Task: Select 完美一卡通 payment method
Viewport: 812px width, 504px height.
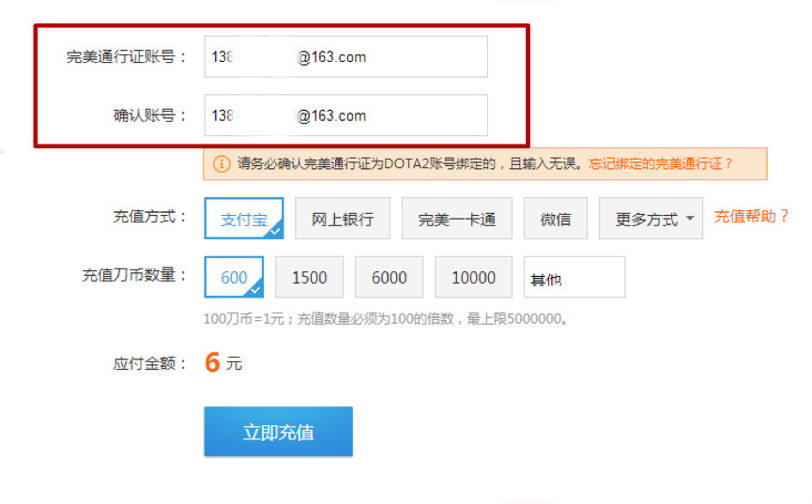Action: 457,218
